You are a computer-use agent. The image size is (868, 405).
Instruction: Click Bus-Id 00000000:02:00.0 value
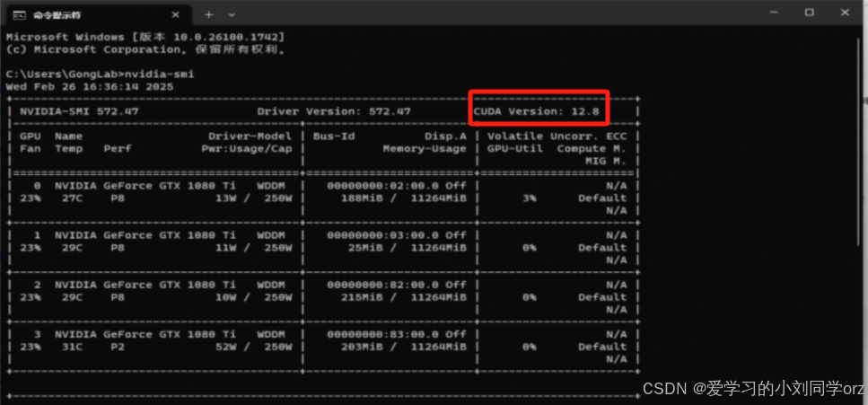[383, 186]
